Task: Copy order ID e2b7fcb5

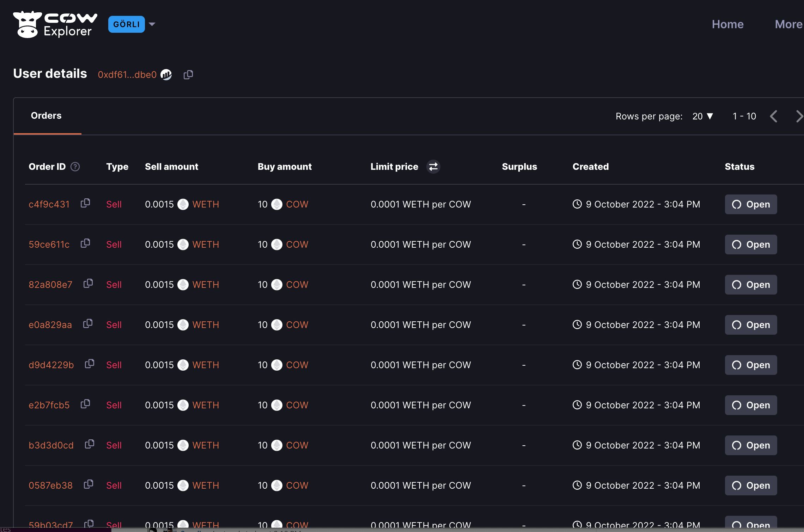Action: pos(85,404)
